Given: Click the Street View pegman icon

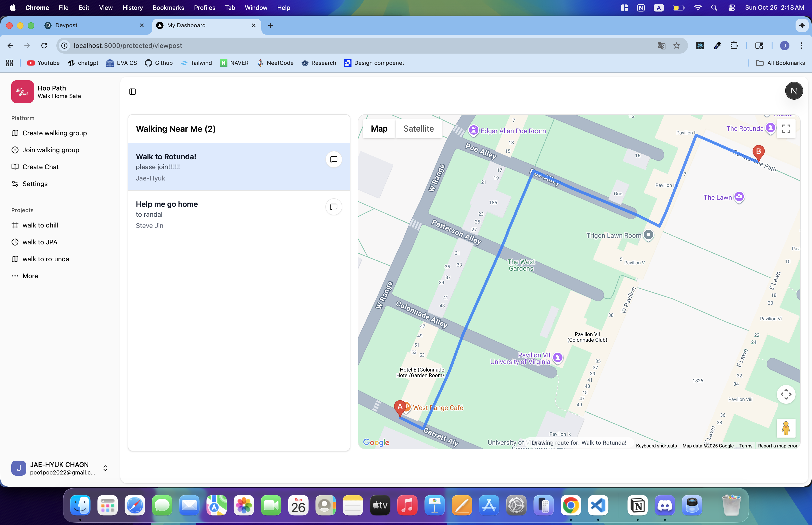Looking at the screenshot, I should coord(786,428).
